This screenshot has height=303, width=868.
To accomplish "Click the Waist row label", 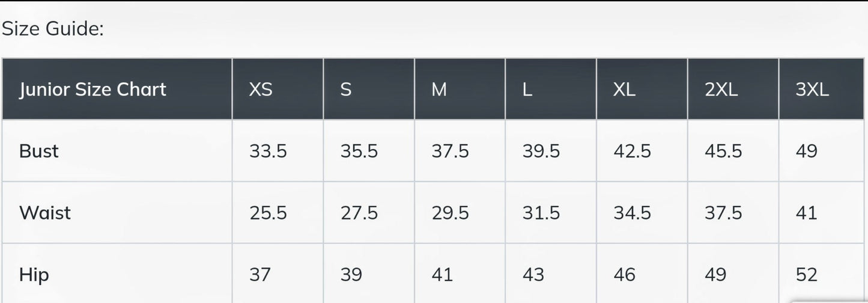I will click(x=45, y=213).
